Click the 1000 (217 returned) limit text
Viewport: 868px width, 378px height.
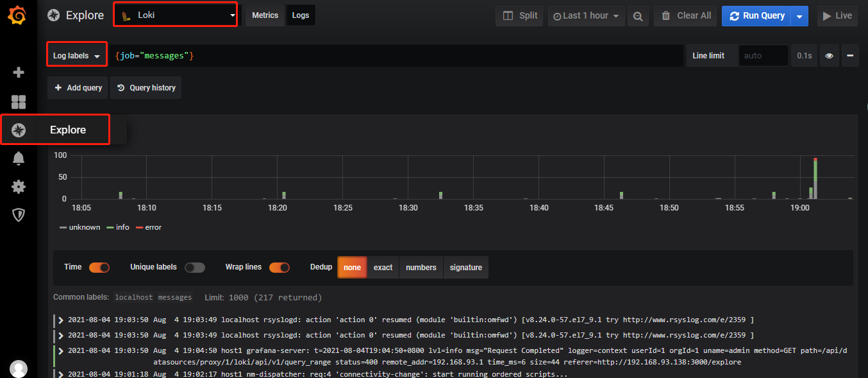pyautogui.click(x=275, y=298)
